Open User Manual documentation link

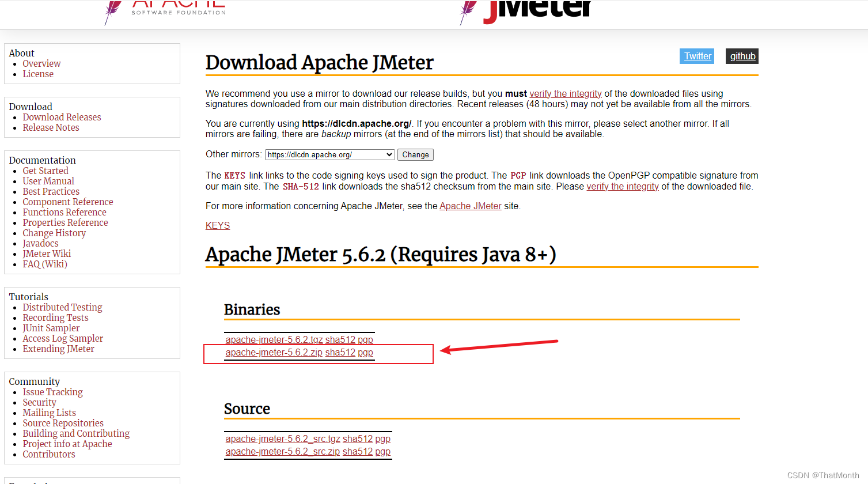pos(48,181)
